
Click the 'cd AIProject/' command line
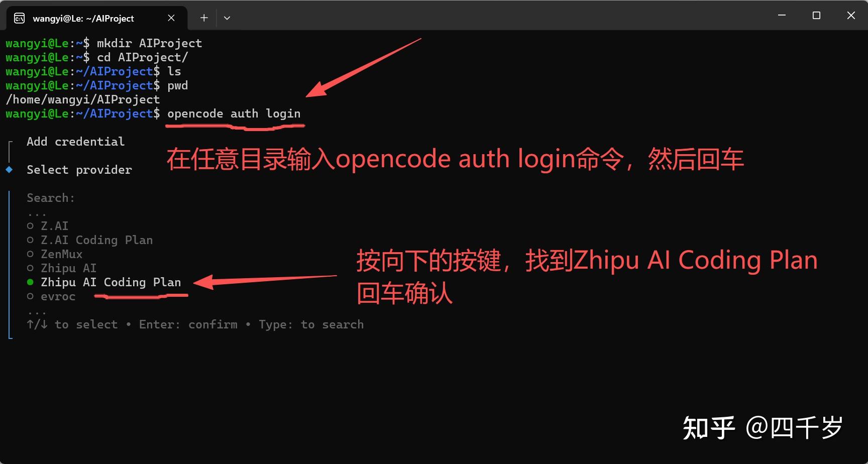click(143, 57)
